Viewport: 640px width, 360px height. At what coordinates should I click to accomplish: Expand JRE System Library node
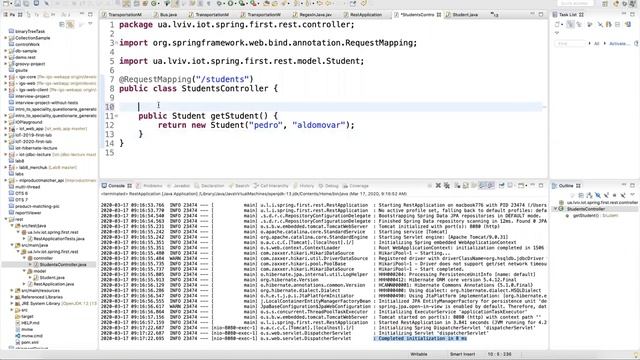[12, 303]
